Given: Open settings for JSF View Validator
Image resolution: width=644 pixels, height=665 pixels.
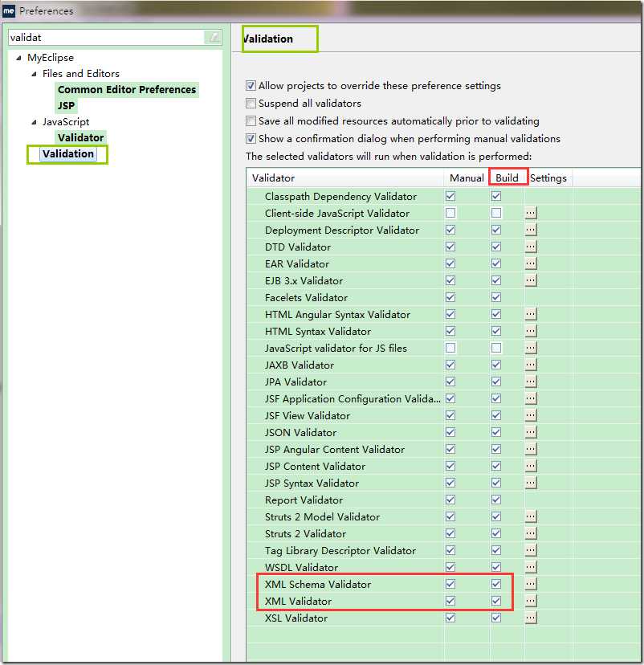Looking at the screenshot, I should click(x=531, y=415).
